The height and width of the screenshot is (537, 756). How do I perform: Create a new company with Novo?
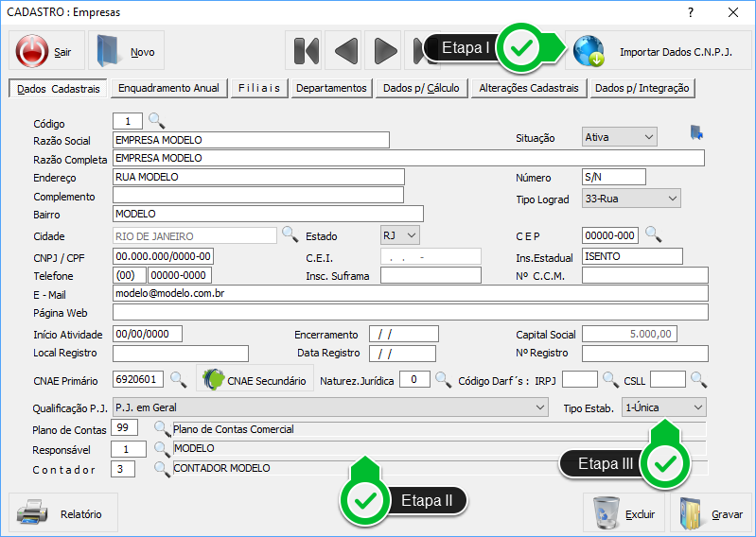(x=127, y=50)
